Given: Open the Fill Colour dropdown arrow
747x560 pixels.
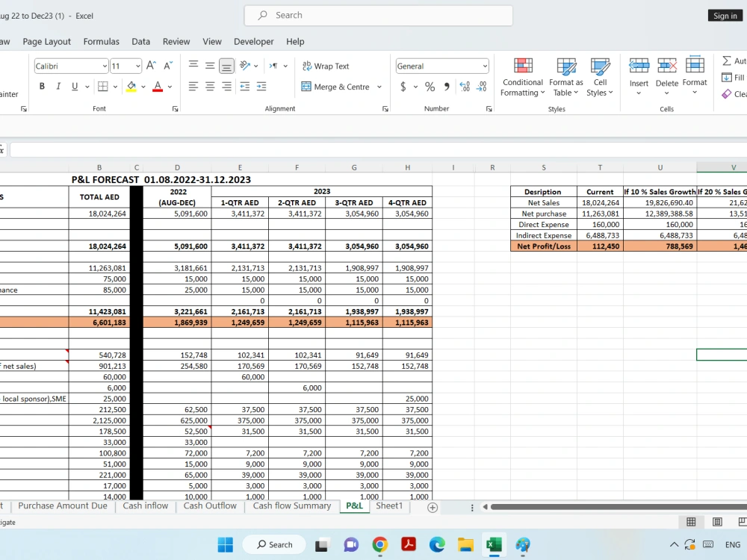Looking at the screenshot, I should pyautogui.click(x=143, y=87).
